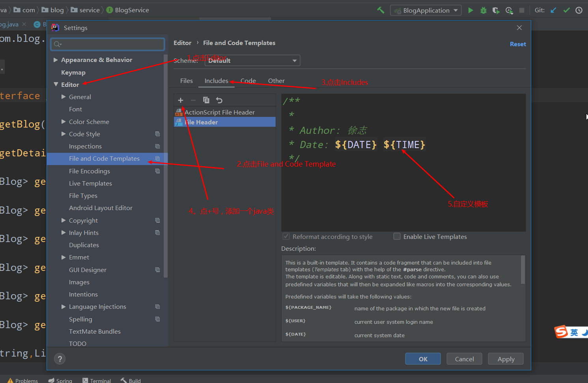The height and width of the screenshot is (383, 588).
Task: Open the Terminal tool window tab
Action: click(97, 380)
